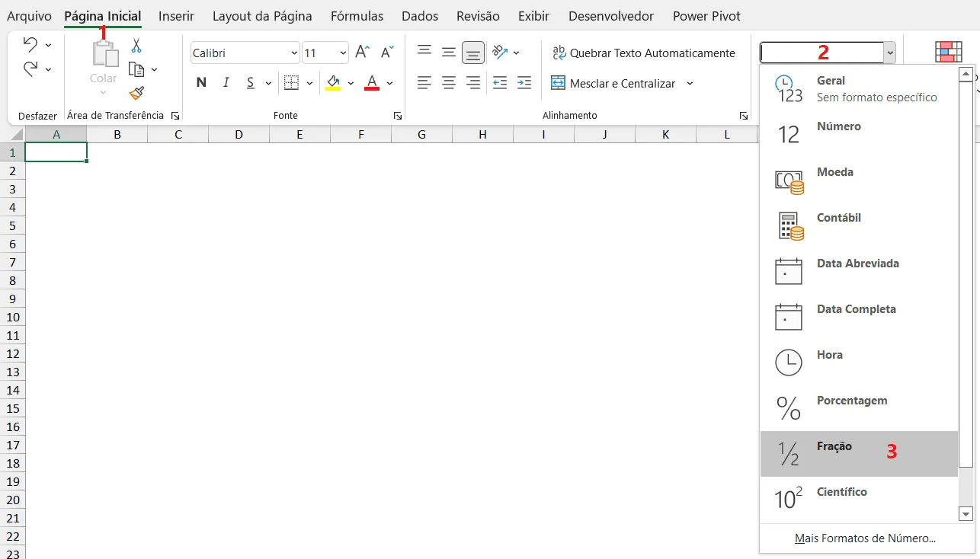Open the Undo history dropdown arrow
980x559 pixels.
(48, 45)
